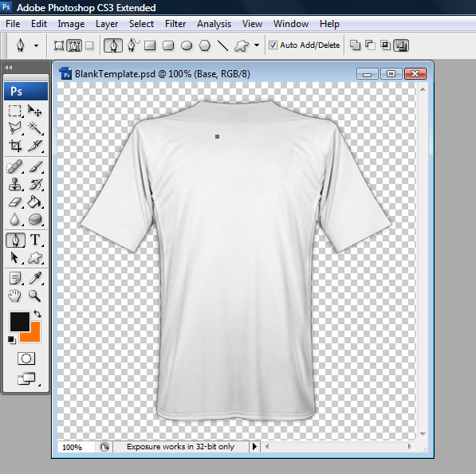Toggle the Auto Add/Delete checkbox
Screen dimensions: 476x474
point(273,45)
